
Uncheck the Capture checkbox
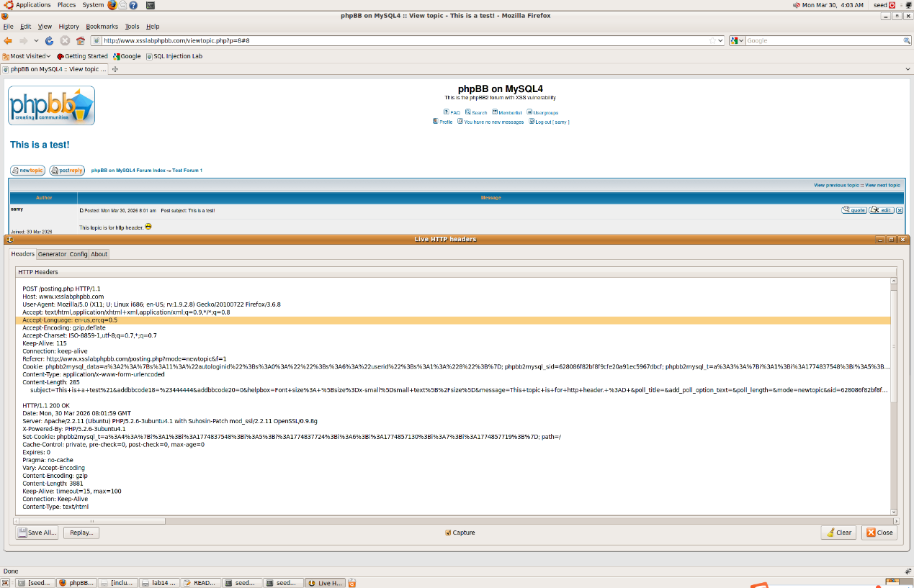click(x=448, y=533)
